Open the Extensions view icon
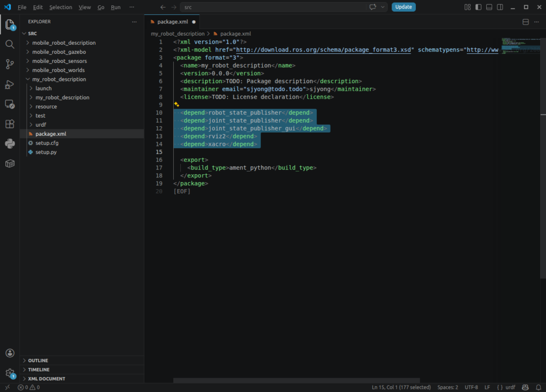Image resolution: width=546 pixels, height=392 pixels. click(x=10, y=124)
